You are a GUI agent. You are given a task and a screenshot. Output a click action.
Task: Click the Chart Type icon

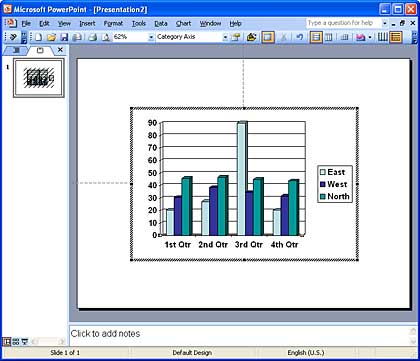pyautogui.click(x=361, y=37)
